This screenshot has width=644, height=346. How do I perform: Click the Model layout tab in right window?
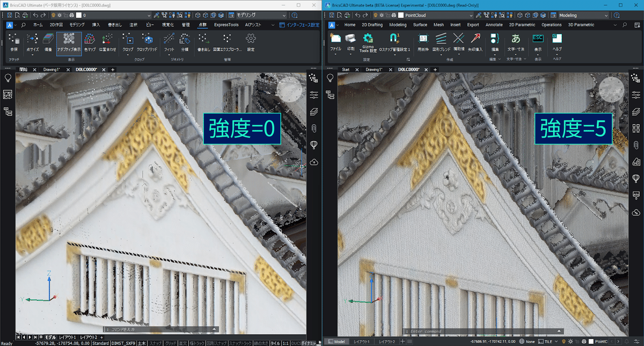336,341
